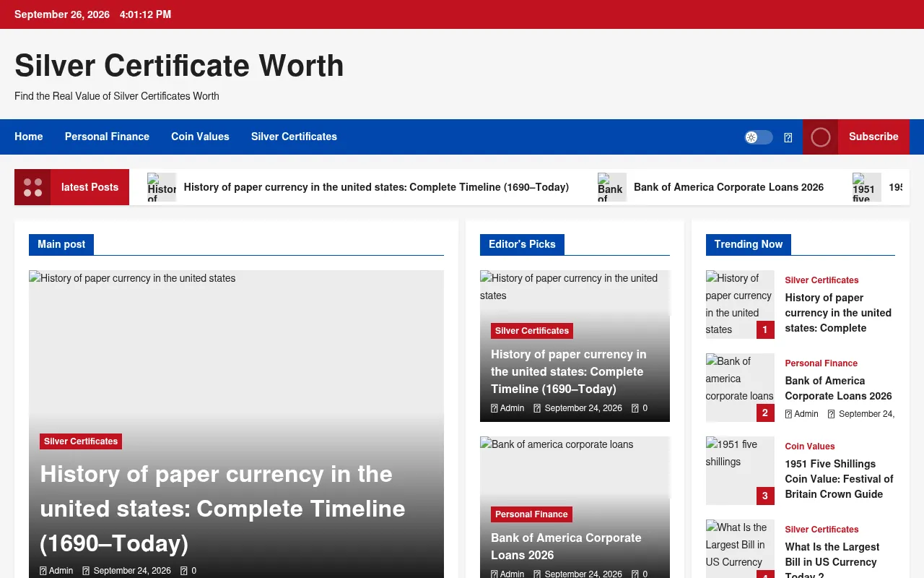This screenshot has height=578, width=924.
Task: Click the date icon in trending Bank of America item
Action: click(831, 414)
